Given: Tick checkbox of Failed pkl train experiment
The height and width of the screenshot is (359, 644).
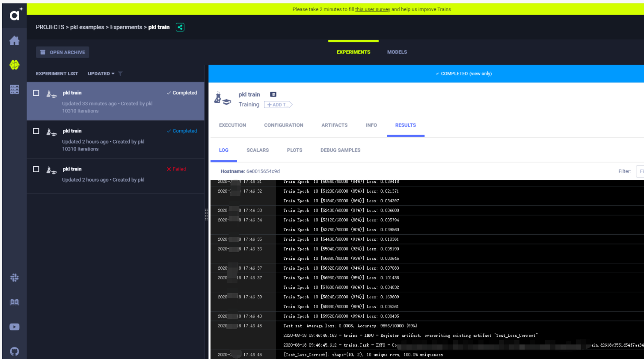Looking at the screenshot, I should point(36,169).
